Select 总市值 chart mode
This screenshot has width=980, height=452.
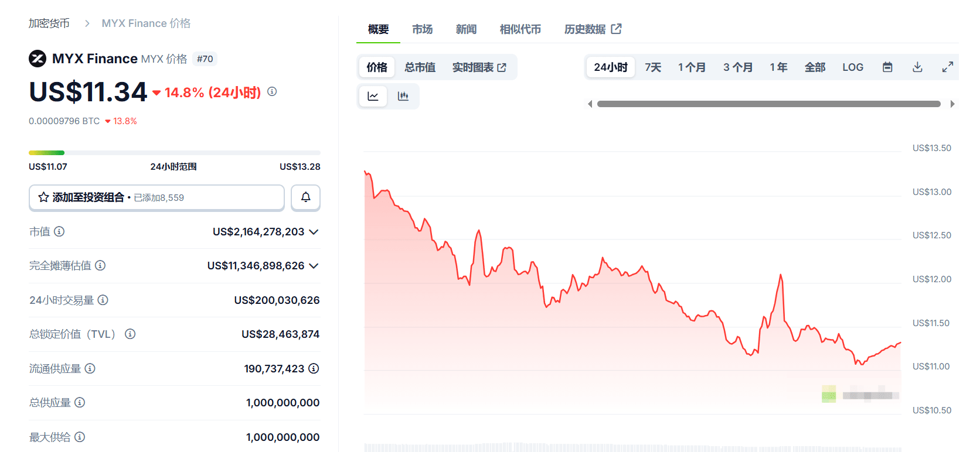point(420,67)
